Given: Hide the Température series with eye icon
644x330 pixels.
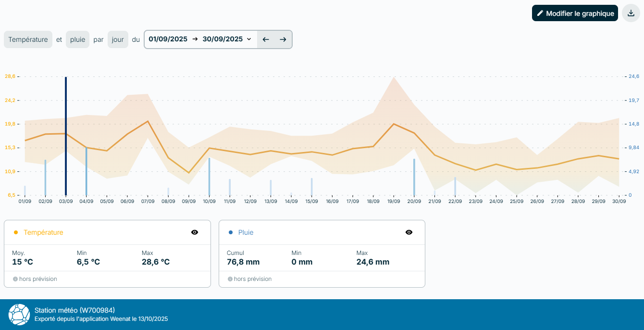Looking at the screenshot, I should pos(195,232).
